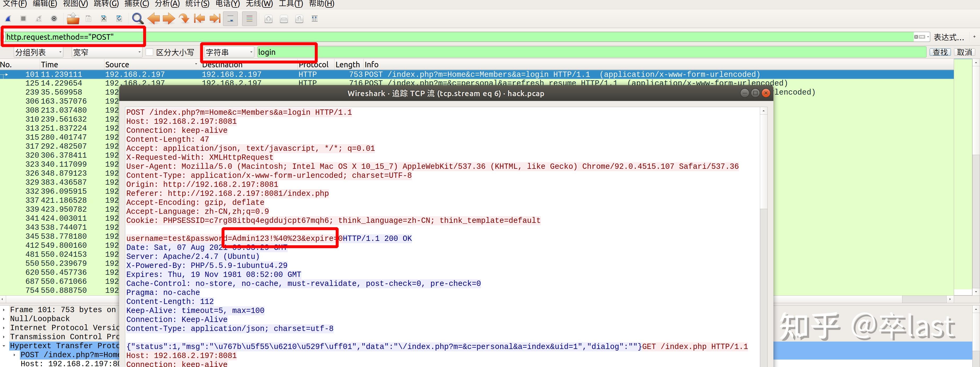
Task: Open a capture file with the folder icon
Action: coord(73,19)
